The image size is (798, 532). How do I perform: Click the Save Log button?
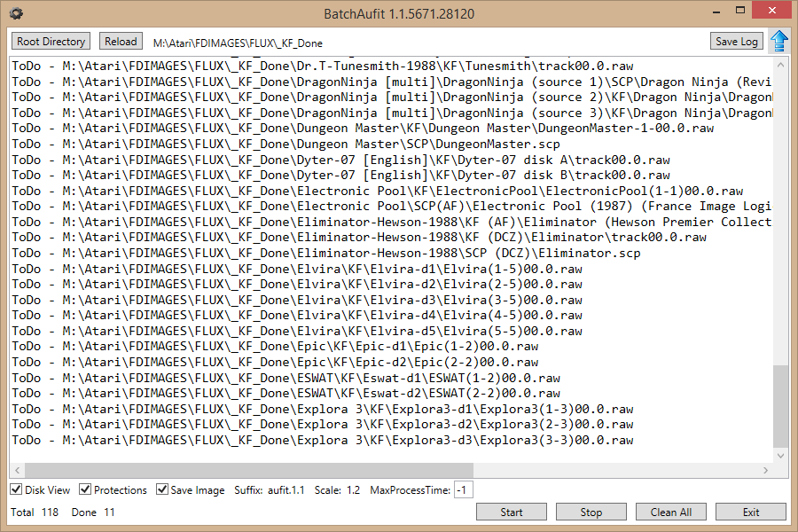point(737,42)
